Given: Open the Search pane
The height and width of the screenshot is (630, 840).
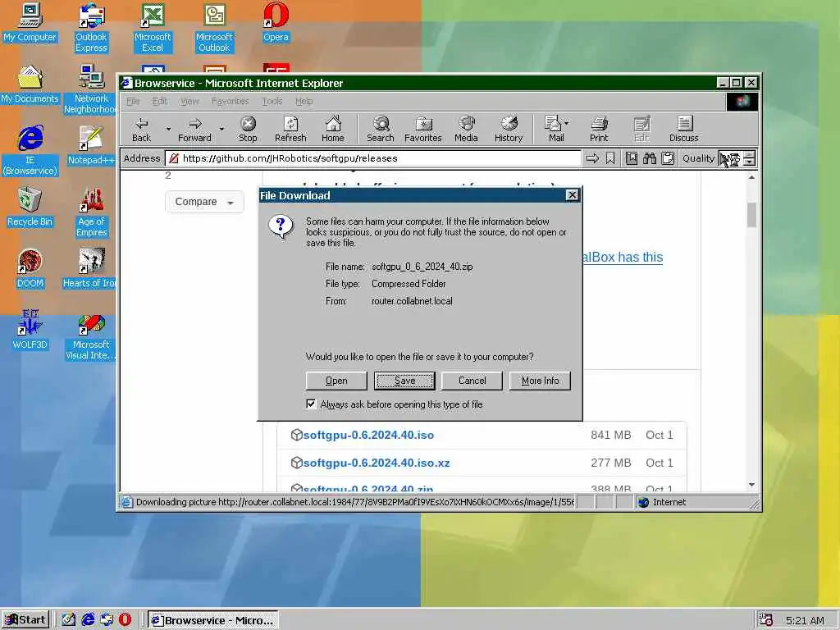Looking at the screenshot, I should [x=381, y=129].
